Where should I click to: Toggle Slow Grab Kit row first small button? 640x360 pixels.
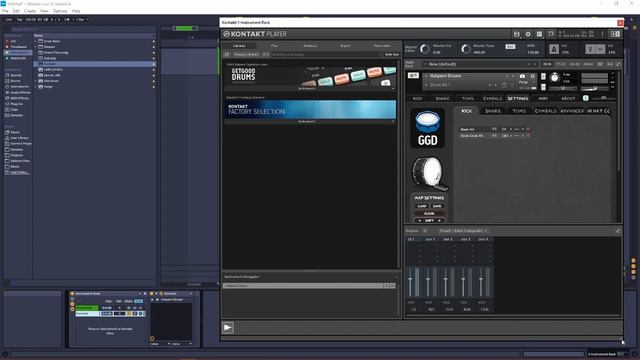494,136
